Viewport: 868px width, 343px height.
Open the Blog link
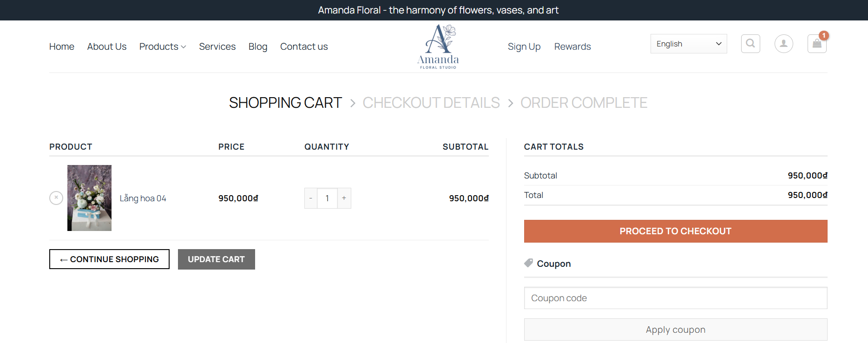tap(258, 46)
